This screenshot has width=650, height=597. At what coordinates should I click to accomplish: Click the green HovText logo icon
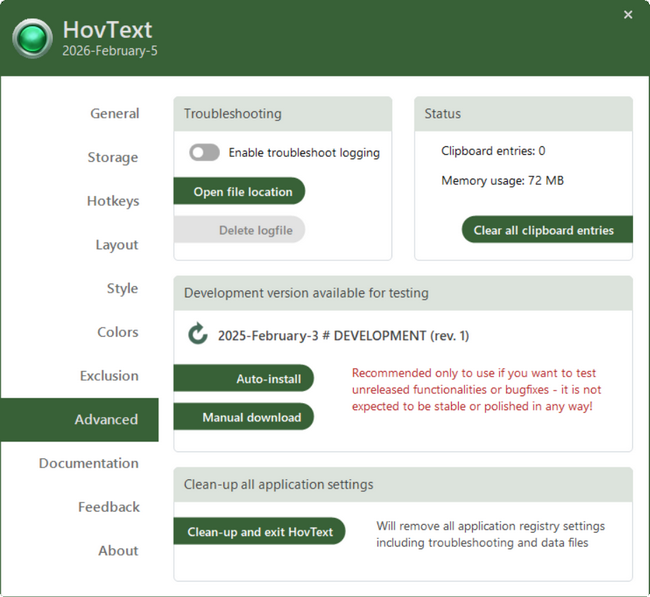(33, 38)
